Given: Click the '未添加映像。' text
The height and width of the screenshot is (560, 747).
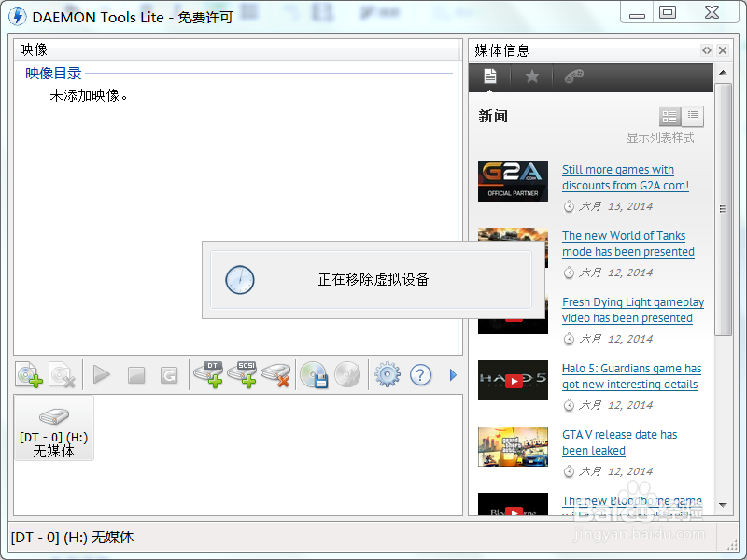Looking at the screenshot, I should (x=89, y=96).
